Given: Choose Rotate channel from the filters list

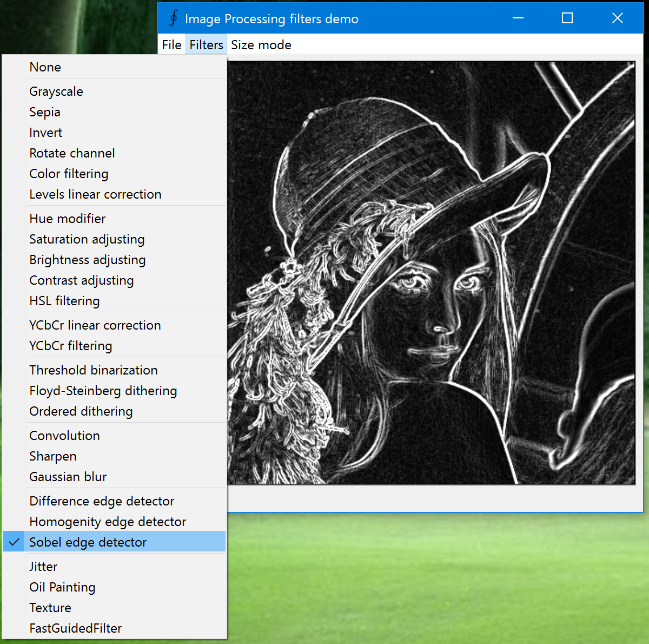Looking at the screenshot, I should click(x=72, y=153).
